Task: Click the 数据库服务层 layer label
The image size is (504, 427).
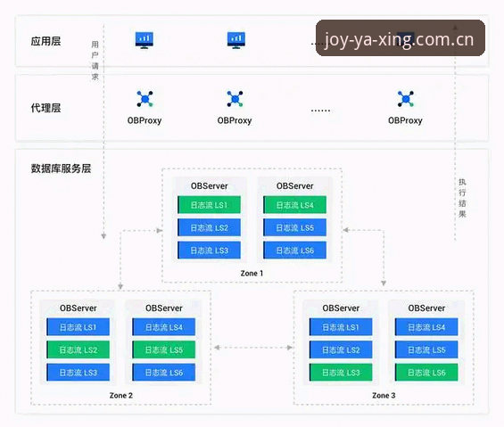Action: coord(61,168)
